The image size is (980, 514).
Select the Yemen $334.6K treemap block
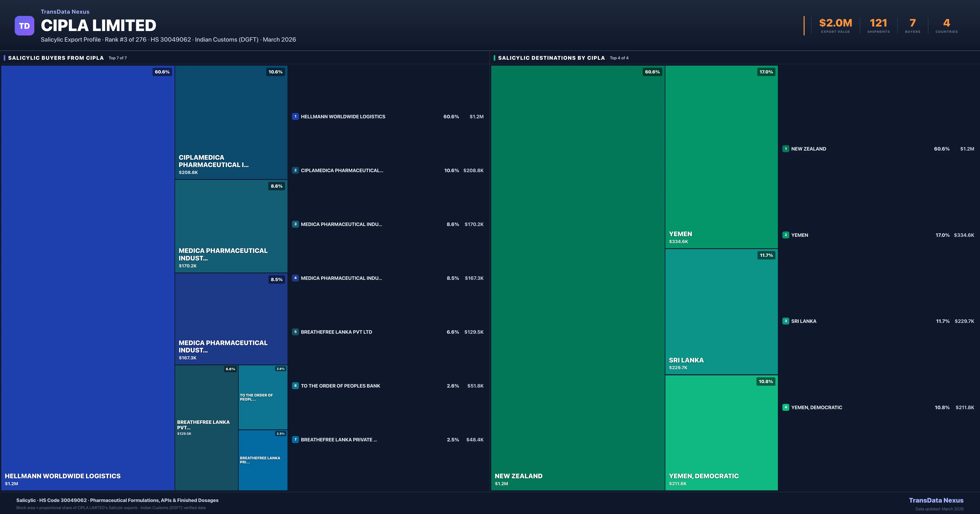(721, 157)
